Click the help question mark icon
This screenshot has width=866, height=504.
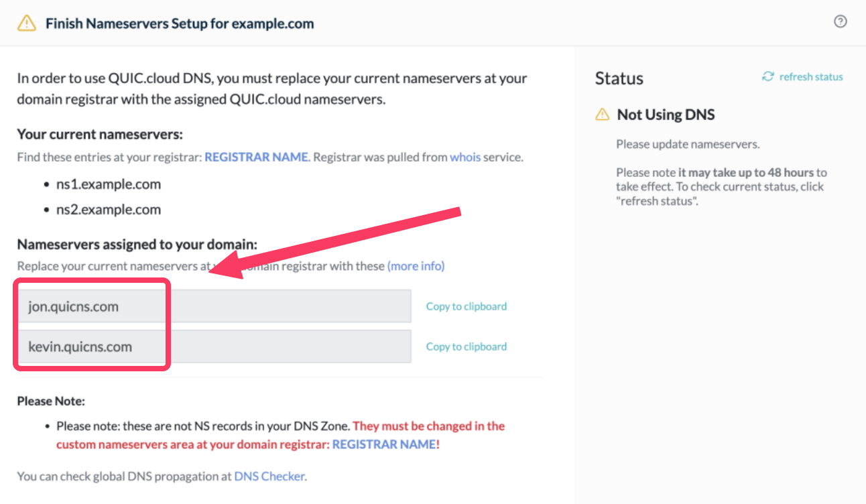pos(840,21)
